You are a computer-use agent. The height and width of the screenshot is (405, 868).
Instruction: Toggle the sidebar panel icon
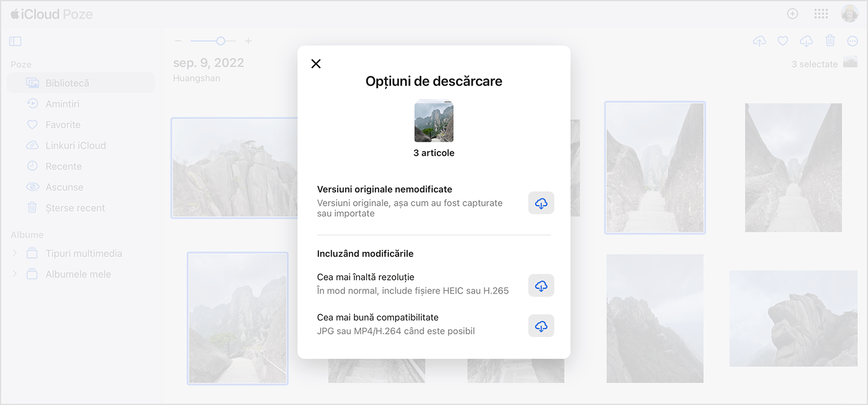16,41
